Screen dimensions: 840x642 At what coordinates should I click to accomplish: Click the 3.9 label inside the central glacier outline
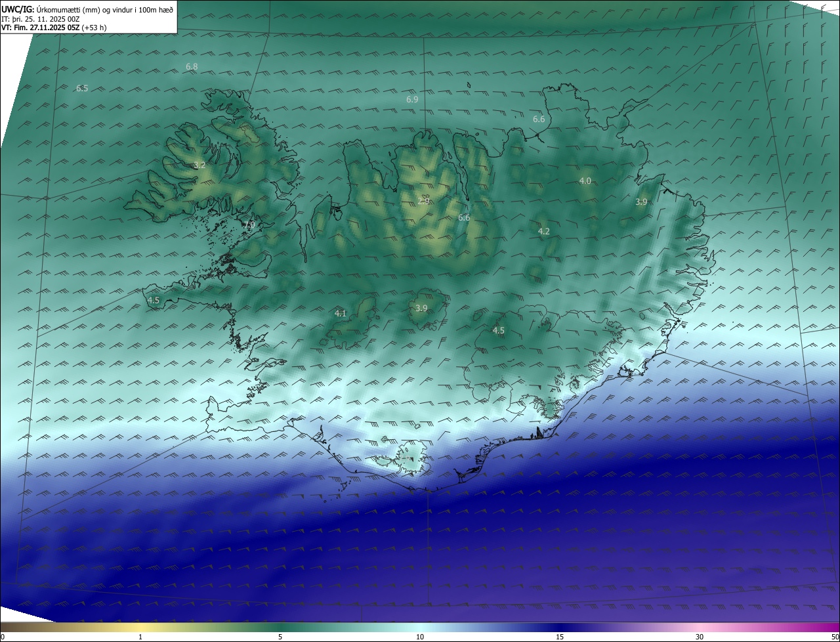pos(421,309)
